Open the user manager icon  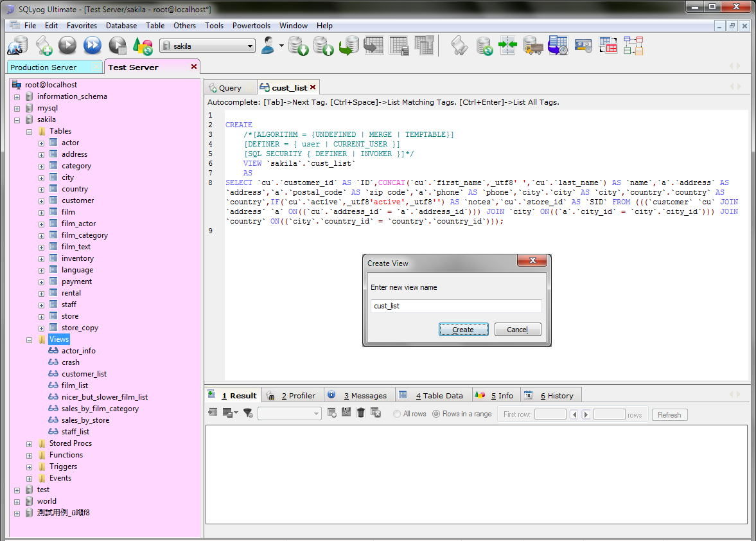[x=268, y=46]
